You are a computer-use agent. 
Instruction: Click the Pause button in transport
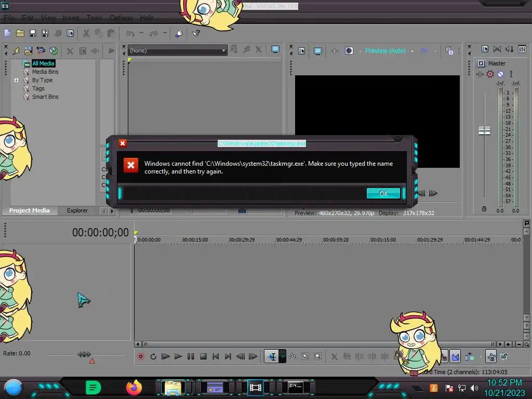pyautogui.click(x=191, y=356)
